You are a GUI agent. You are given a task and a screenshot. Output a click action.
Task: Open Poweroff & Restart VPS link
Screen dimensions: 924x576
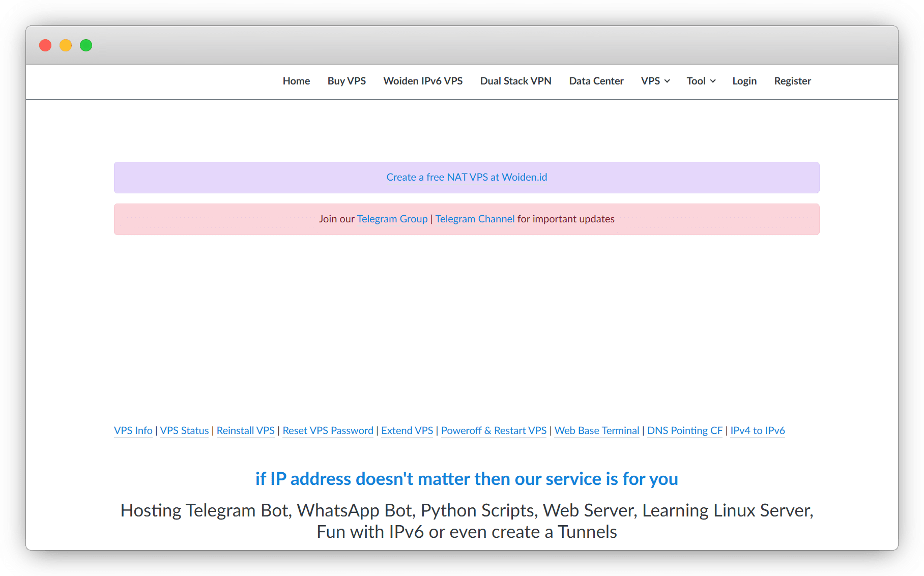click(494, 430)
